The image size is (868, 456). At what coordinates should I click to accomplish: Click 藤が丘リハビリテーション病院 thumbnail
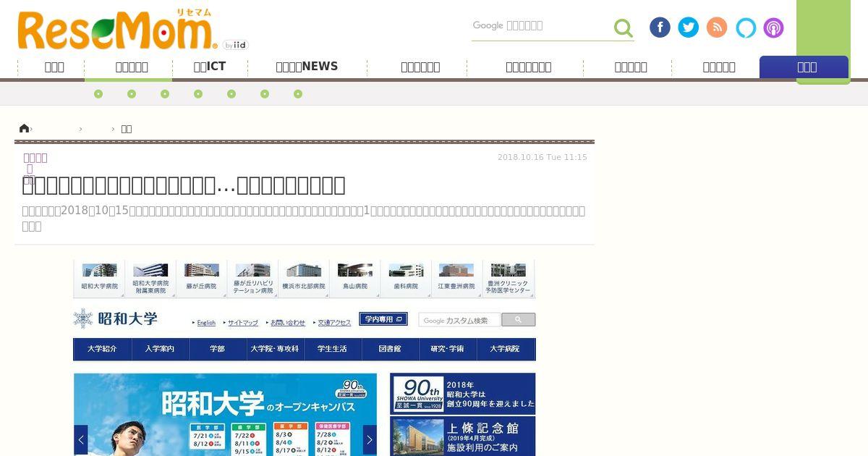pyautogui.click(x=252, y=279)
